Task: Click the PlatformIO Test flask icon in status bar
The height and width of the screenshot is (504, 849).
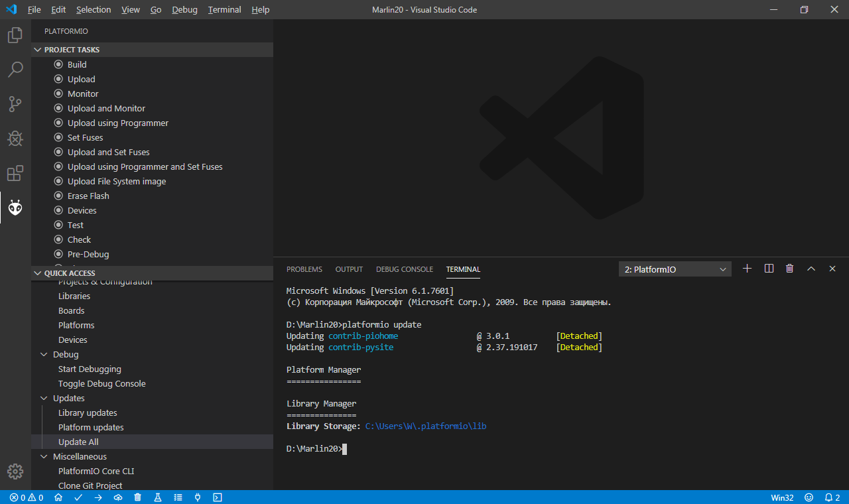Action: click(x=158, y=497)
